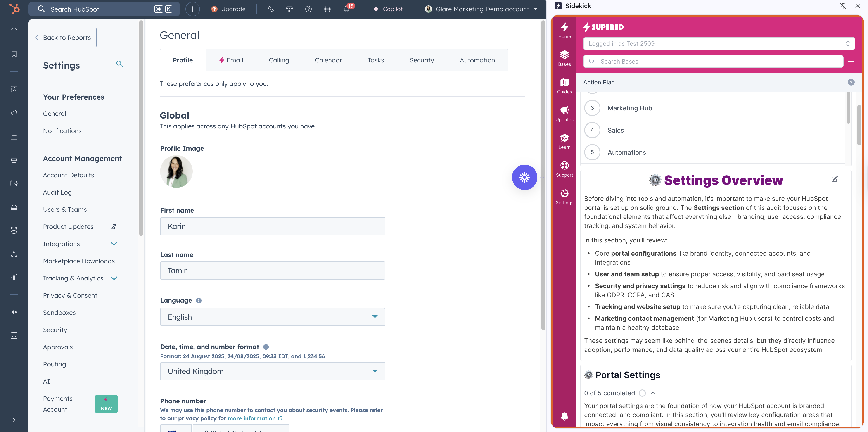This screenshot has height=432, width=868.
Task: Click the profile image thumbnail
Action: point(176,171)
